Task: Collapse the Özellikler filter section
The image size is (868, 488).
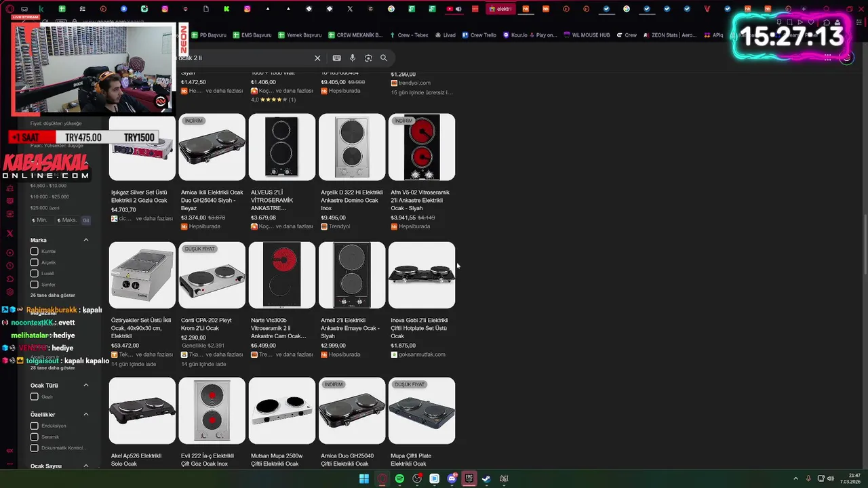Action: 86,414
